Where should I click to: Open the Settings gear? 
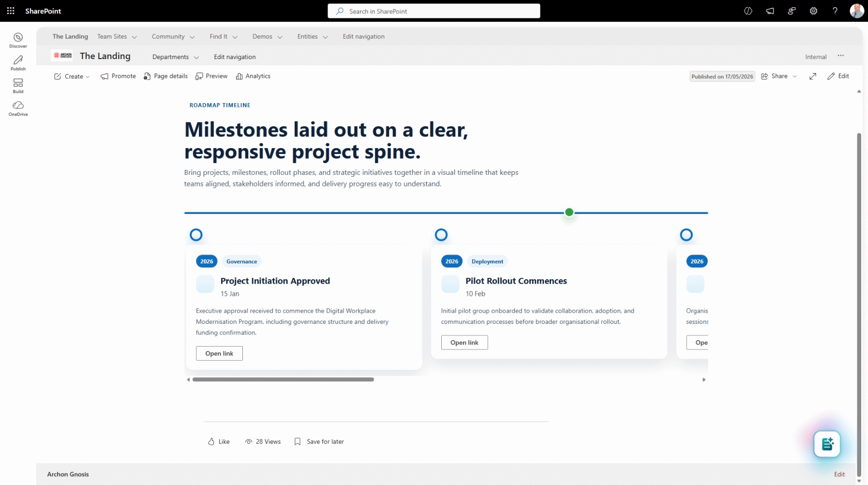pos(813,11)
